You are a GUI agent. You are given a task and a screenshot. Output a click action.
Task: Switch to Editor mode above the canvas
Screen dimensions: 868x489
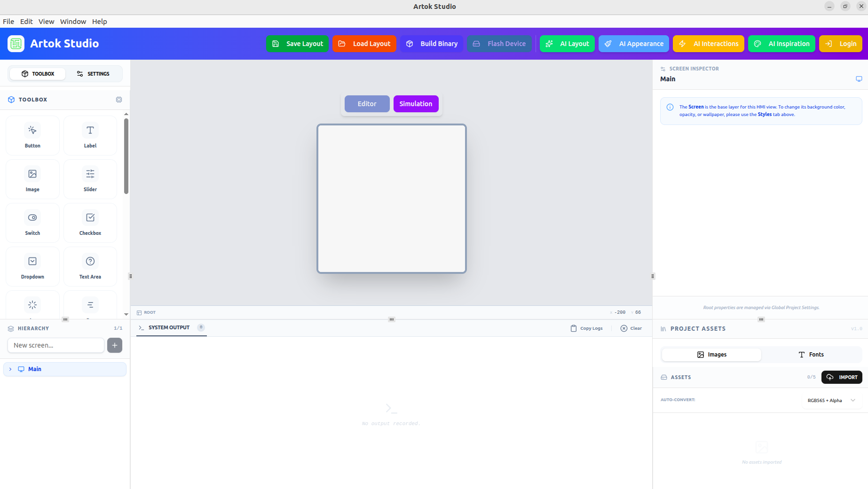point(367,104)
